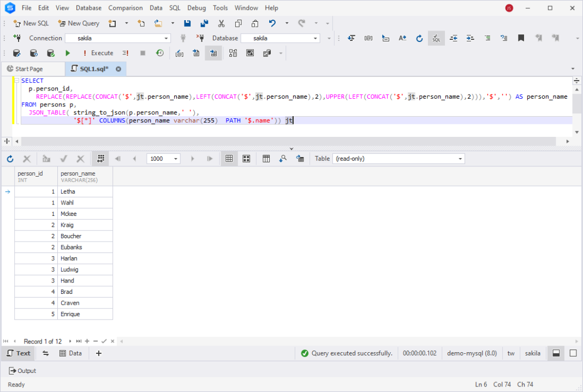Toggle auto-fit column width in grid
Viewport: 583px width, 392px height.
pyautogui.click(x=100, y=159)
